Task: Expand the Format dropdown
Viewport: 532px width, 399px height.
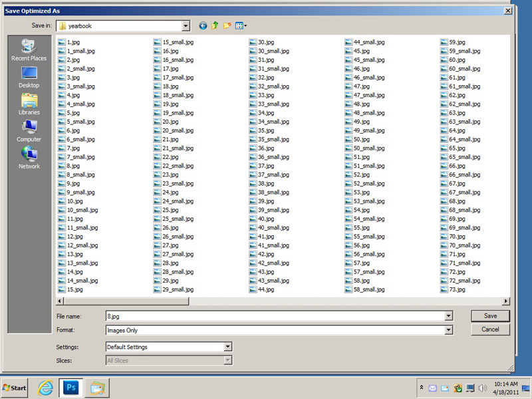Action: [x=448, y=330]
